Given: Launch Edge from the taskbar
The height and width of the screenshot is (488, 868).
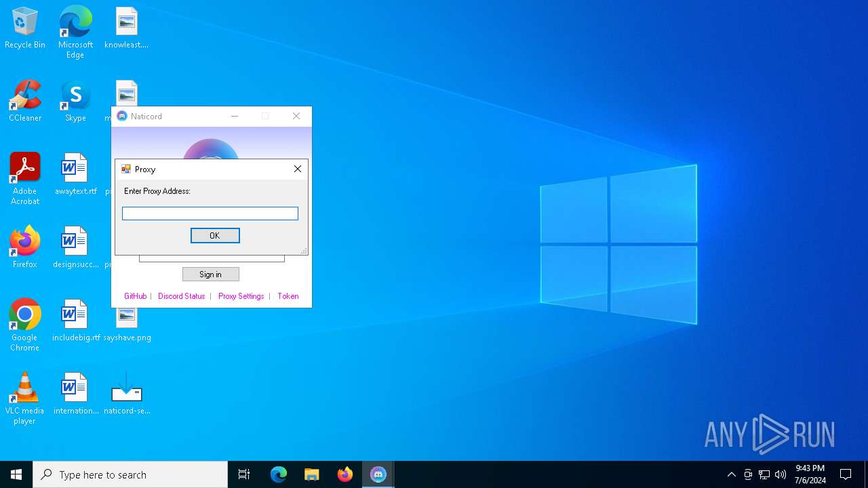Looking at the screenshot, I should click(x=279, y=474).
